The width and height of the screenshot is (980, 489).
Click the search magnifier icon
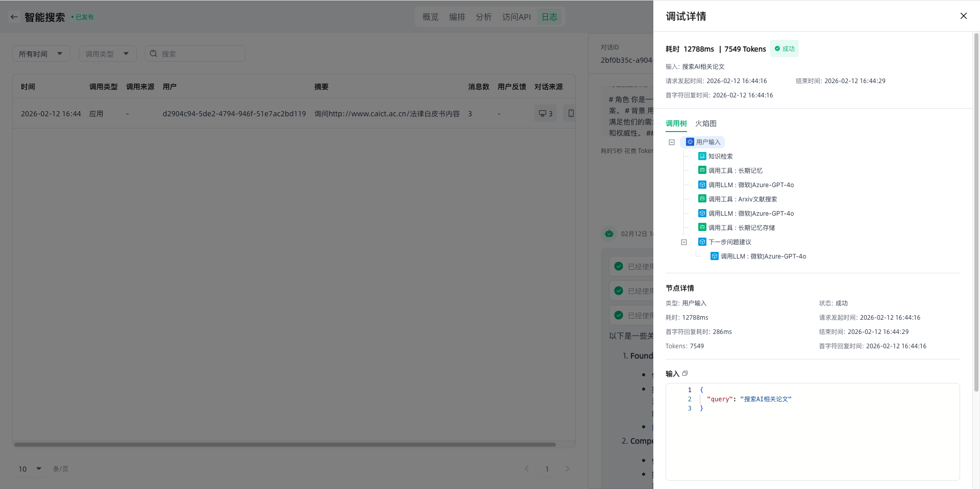tap(154, 54)
